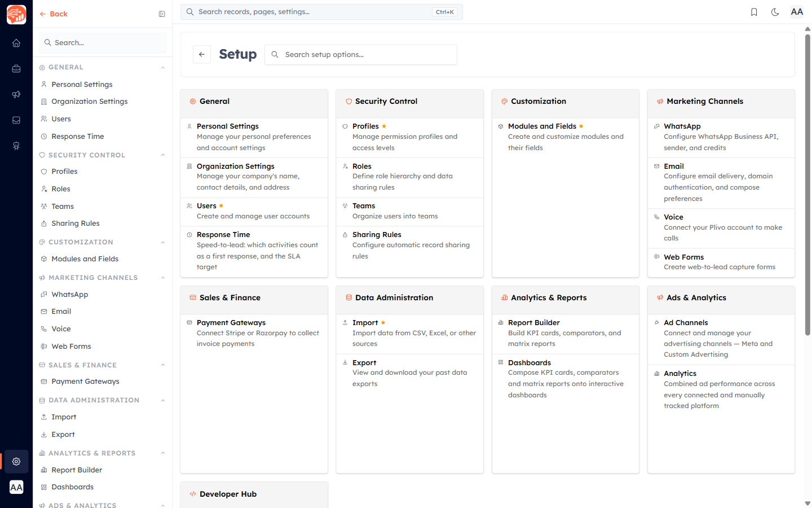812x508 pixels.
Task: Toggle dark mode moon icon
Action: click(775, 12)
